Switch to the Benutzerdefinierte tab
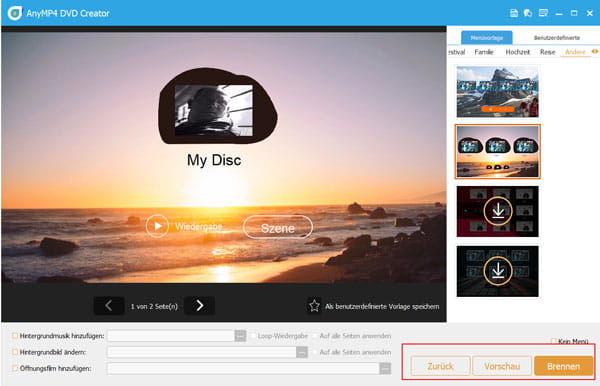 pos(557,38)
